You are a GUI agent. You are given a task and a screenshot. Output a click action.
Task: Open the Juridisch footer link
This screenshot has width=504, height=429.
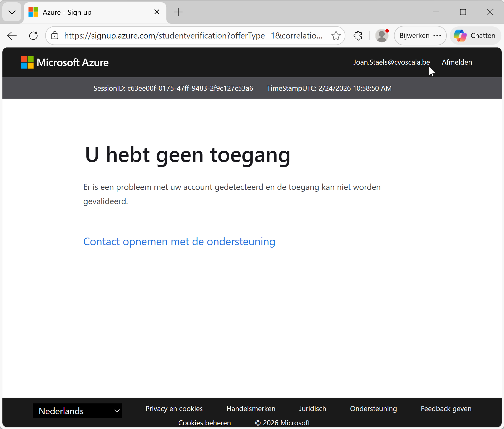[313, 409]
